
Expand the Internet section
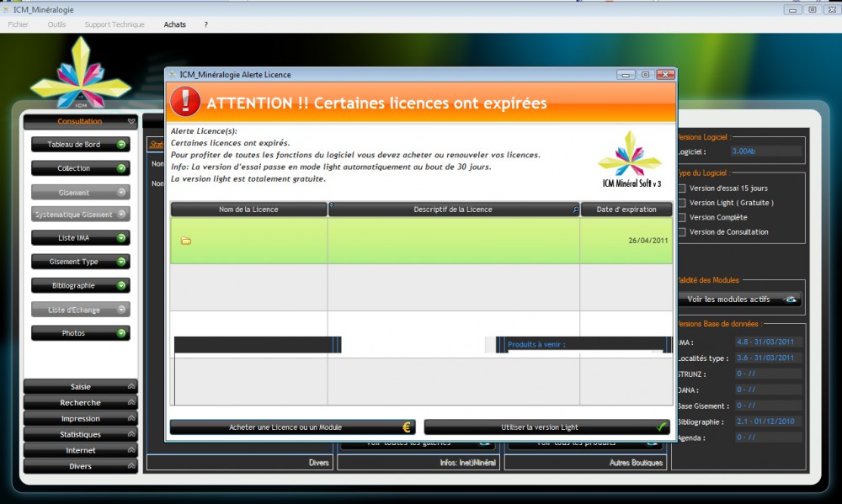coord(81,450)
